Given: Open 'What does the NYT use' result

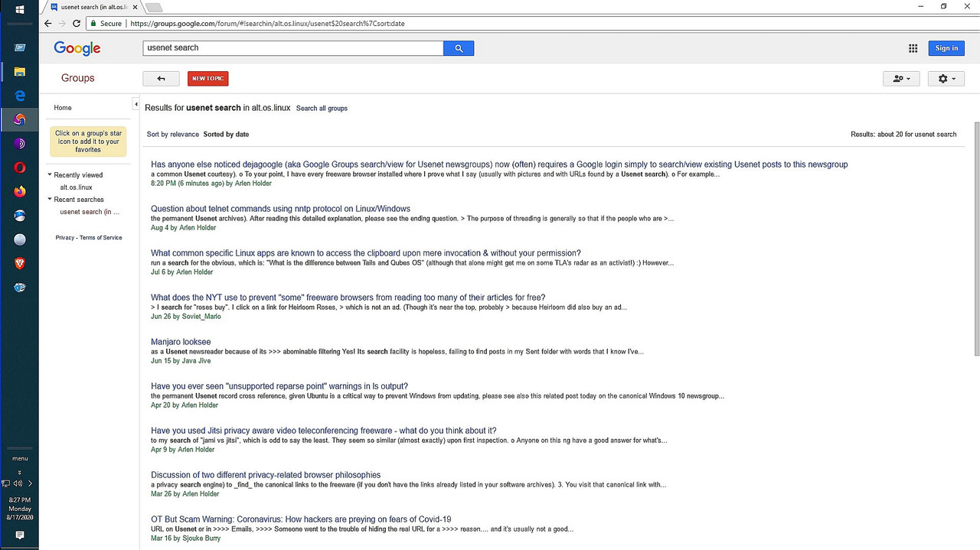Looking at the screenshot, I should point(348,298).
